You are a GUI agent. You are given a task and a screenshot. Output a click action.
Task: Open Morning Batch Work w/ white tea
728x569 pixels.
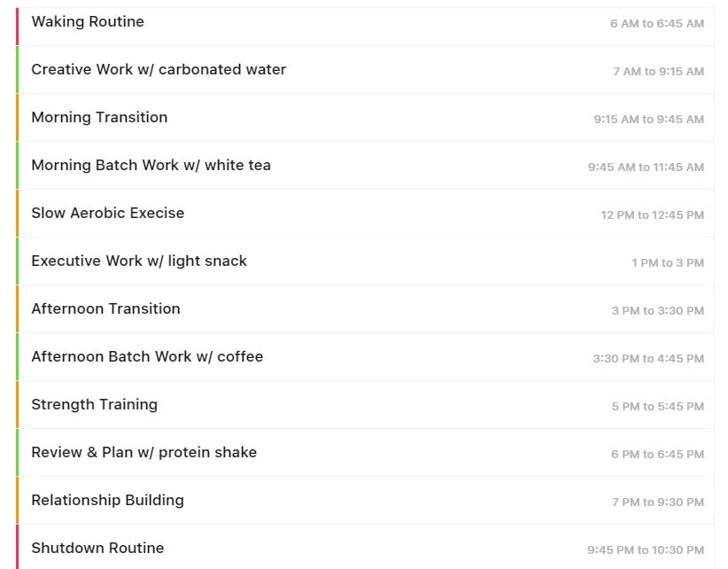tap(366, 166)
